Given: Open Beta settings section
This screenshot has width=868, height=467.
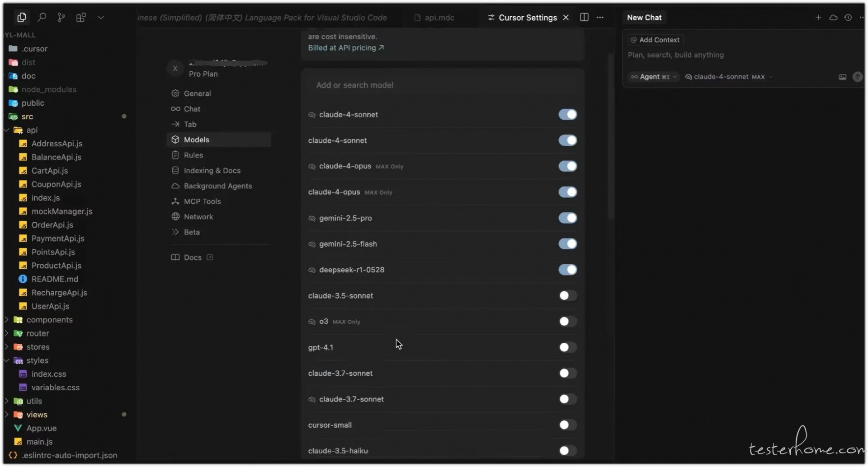Looking at the screenshot, I should pos(219,232).
